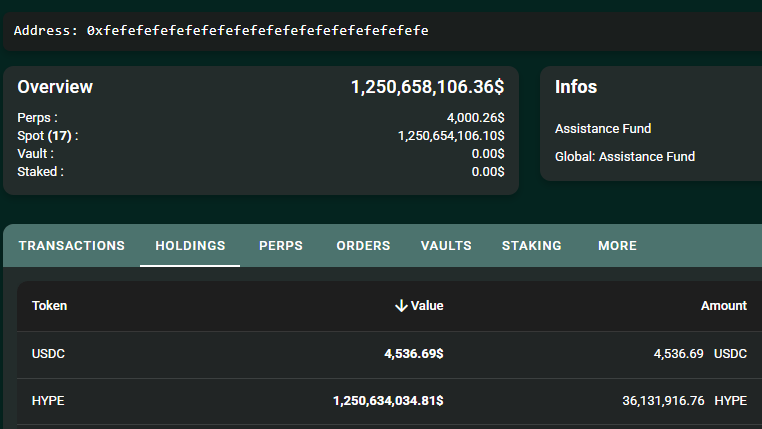Screen dimensions: 762x429
Task: Click the Amount column header
Action: pyautogui.click(x=723, y=306)
